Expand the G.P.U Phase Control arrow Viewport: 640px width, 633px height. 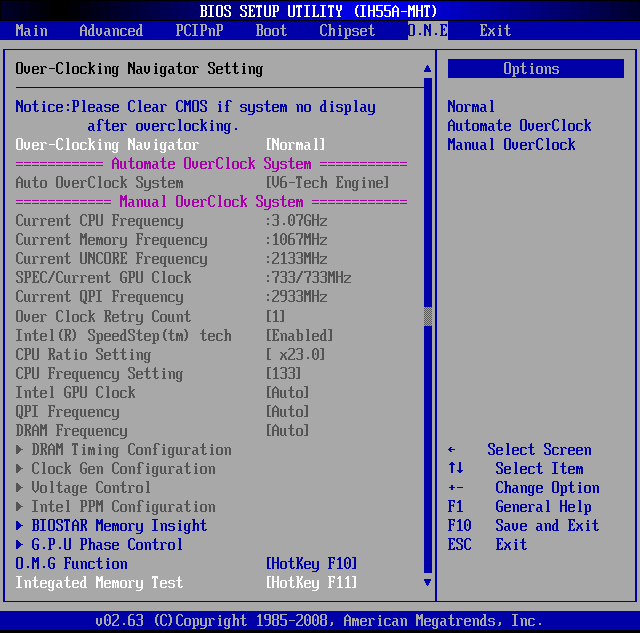pyautogui.click(x=19, y=544)
